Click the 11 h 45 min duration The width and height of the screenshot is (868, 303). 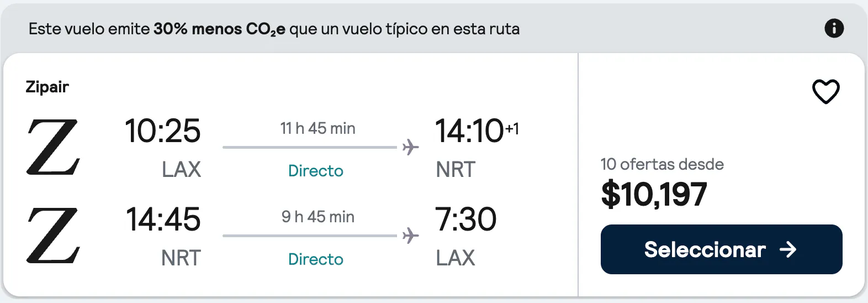click(x=317, y=128)
